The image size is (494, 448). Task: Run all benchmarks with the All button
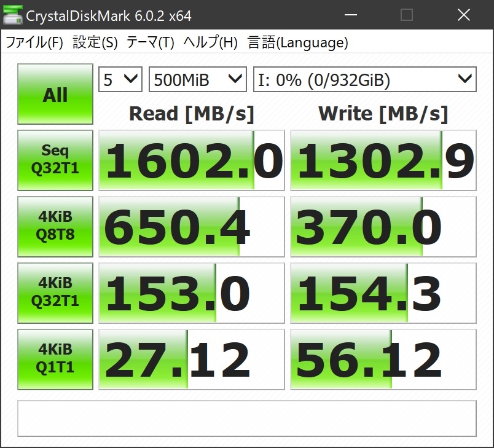pos(55,94)
